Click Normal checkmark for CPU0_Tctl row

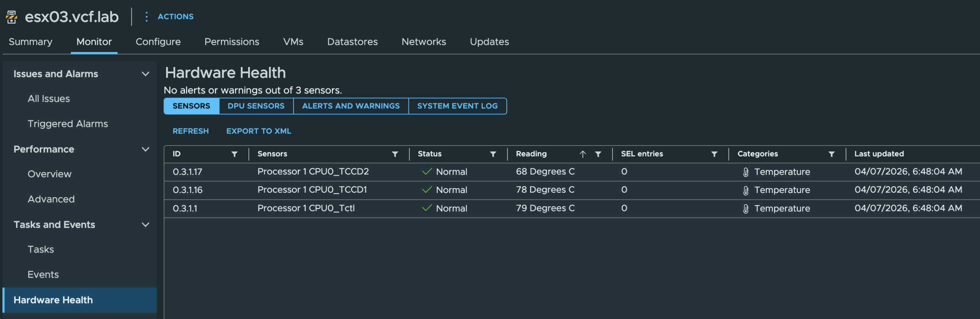[x=427, y=208]
